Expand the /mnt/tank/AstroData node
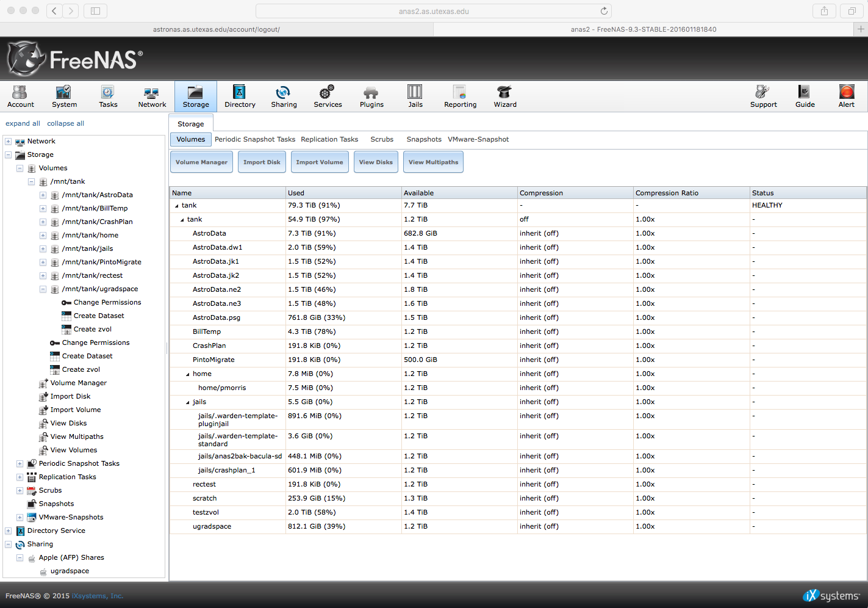Screen dimensions: 868x608 pyautogui.click(x=43, y=195)
